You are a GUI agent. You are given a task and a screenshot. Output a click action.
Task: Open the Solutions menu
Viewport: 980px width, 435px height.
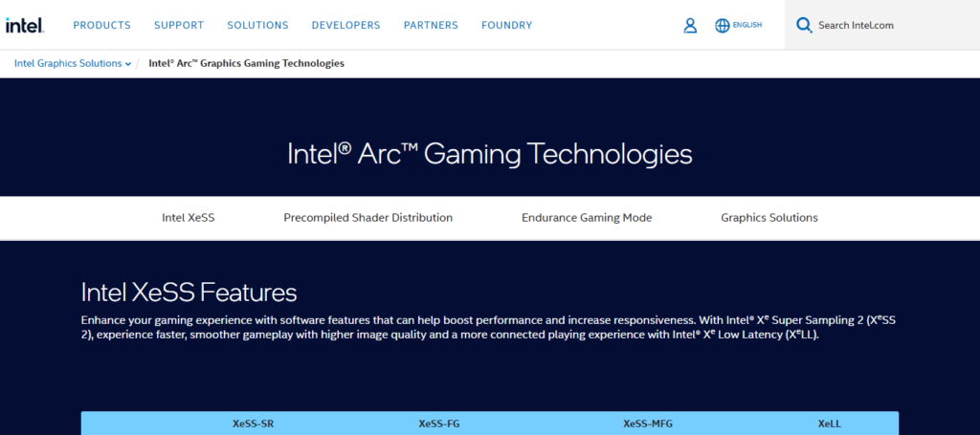pos(257,26)
